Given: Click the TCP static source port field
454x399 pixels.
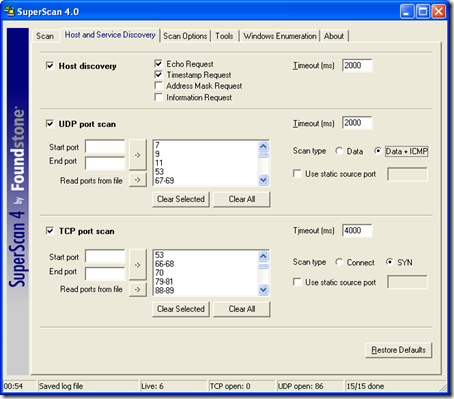Looking at the screenshot, I should click(407, 282).
